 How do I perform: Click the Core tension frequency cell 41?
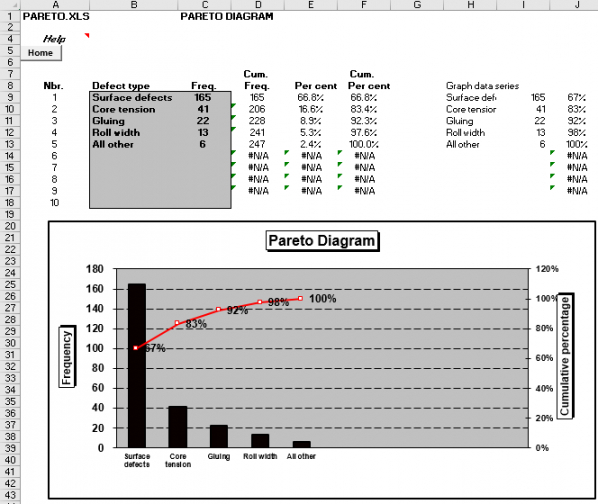click(x=203, y=109)
